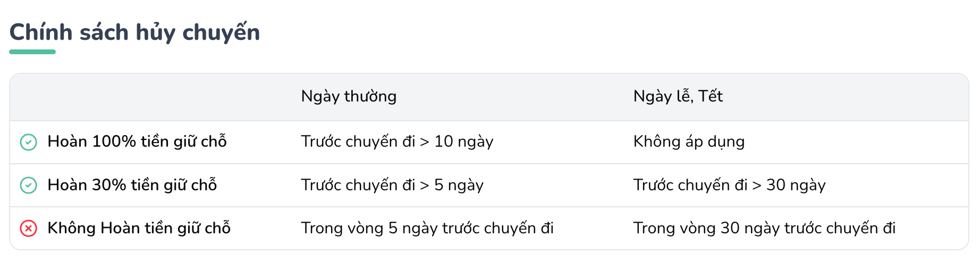Click the word "Tết" in the header

click(x=711, y=96)
